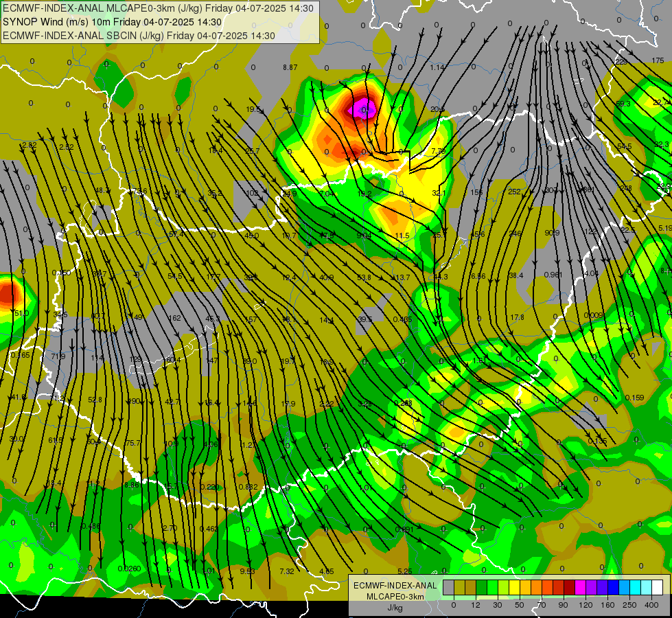Click the legend scale label '12'
The width and height of the screenshot is (672, 618).
[x=476, y=605]
